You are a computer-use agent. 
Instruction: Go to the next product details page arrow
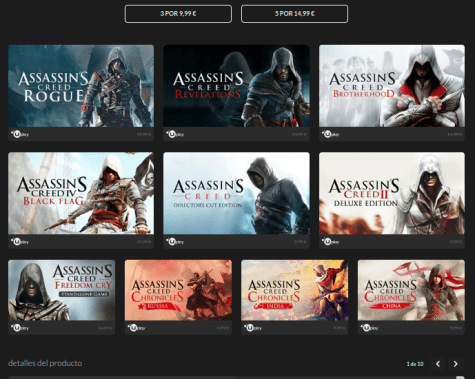(455, 364)
